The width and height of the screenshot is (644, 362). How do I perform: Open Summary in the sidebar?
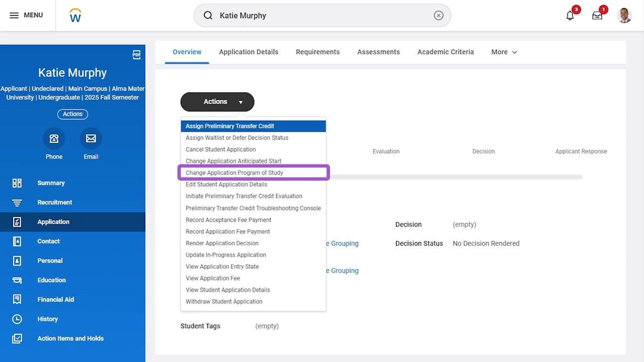click(x=72, y=183)
